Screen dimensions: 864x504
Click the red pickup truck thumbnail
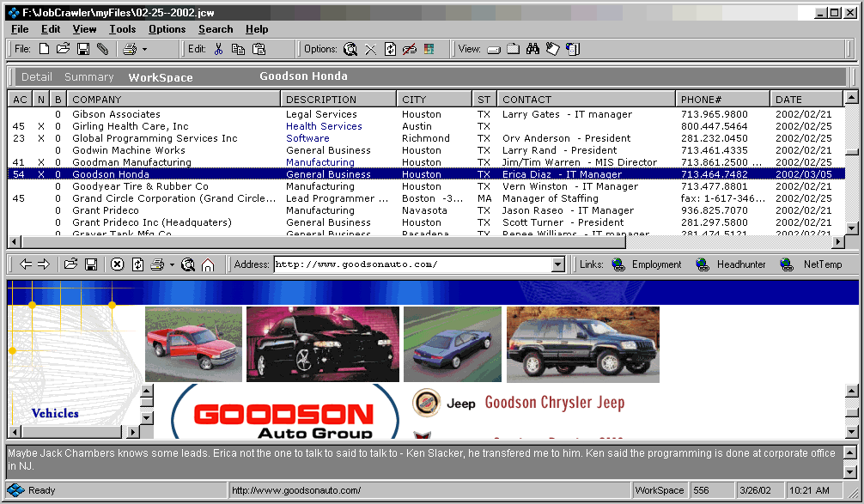[193, 344]
